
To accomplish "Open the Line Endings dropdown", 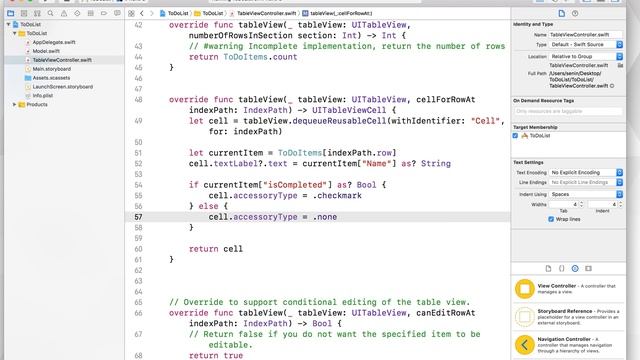I will click(x=586, y=182).
